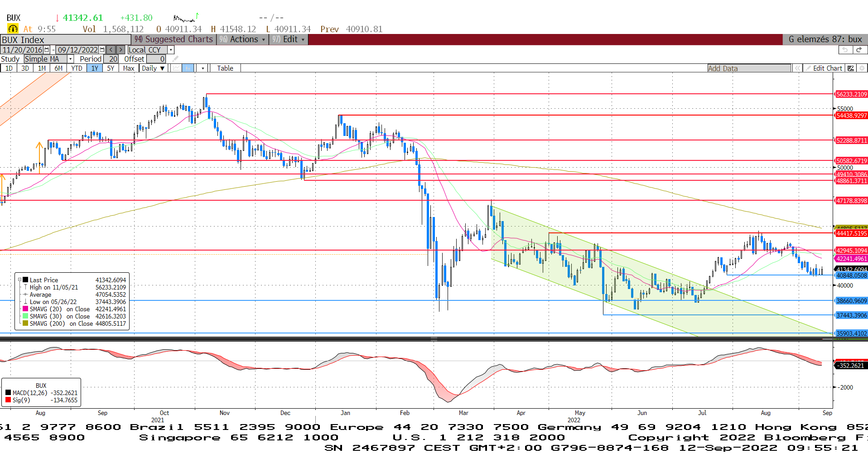Switch to line chart type icon
The image size is (868, 473).
[176, 68]
